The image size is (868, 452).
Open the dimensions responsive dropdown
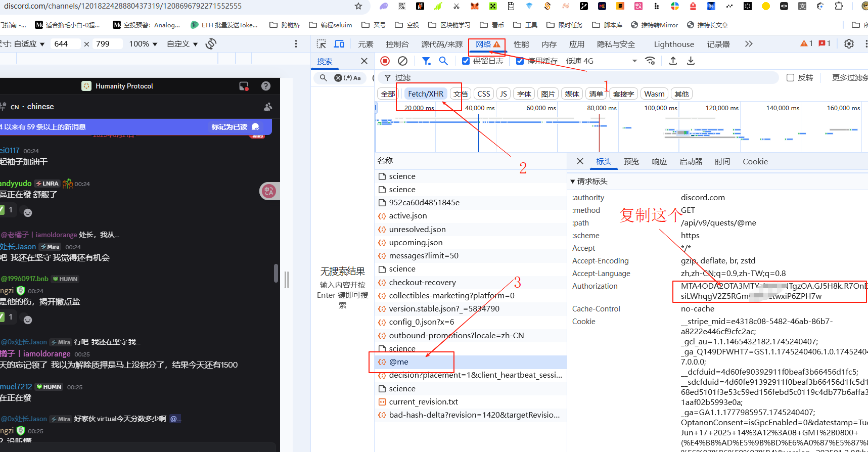click(x=22, y=44)
